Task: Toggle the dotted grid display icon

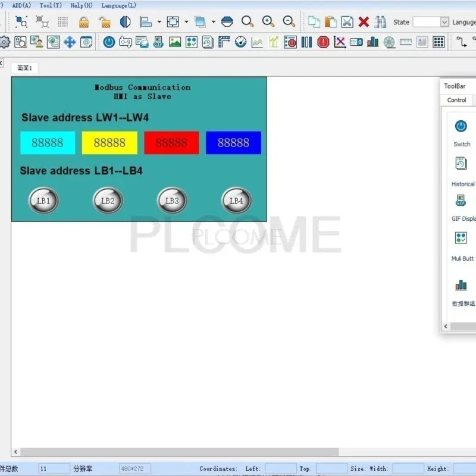Action: 63,22
